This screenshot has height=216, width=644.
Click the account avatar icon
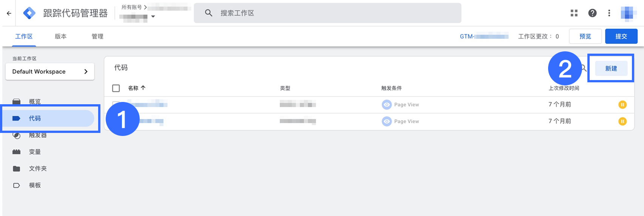coord(629,13)
